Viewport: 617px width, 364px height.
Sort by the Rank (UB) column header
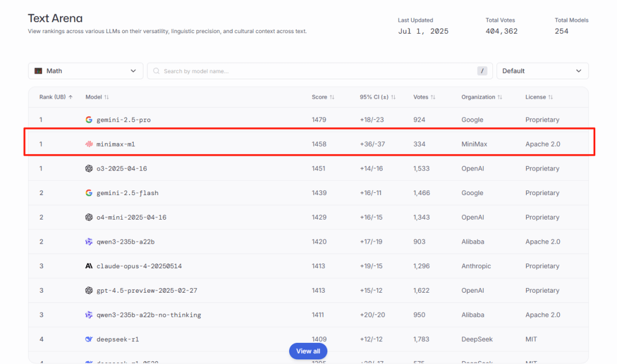(56, 97)
